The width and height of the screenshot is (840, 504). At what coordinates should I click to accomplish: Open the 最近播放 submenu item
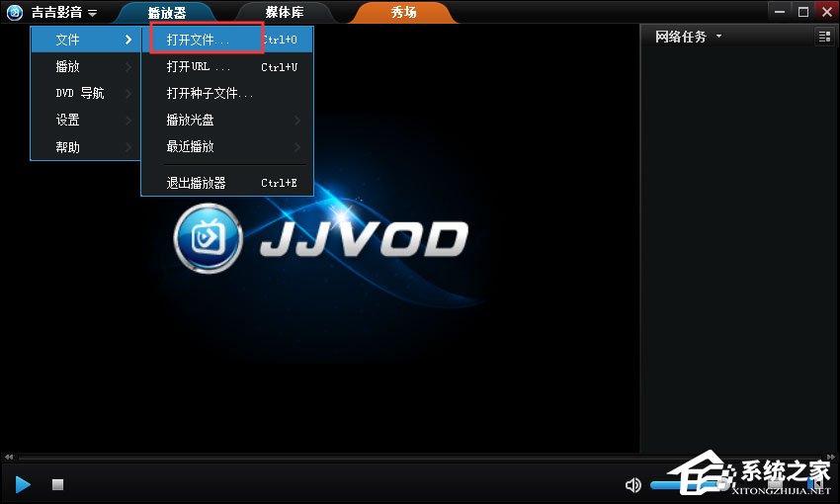[x=227, y=147]
